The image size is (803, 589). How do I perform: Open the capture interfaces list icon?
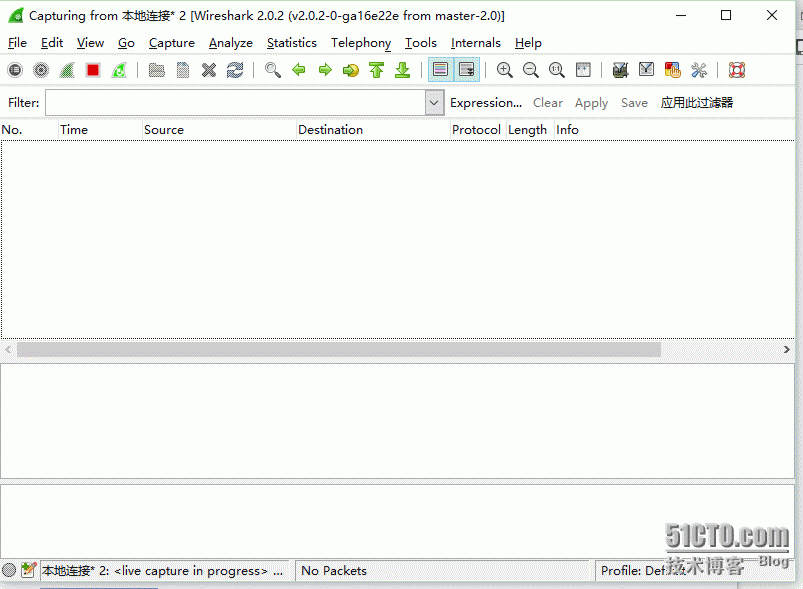pyautogui.click(x=15, y=70)
